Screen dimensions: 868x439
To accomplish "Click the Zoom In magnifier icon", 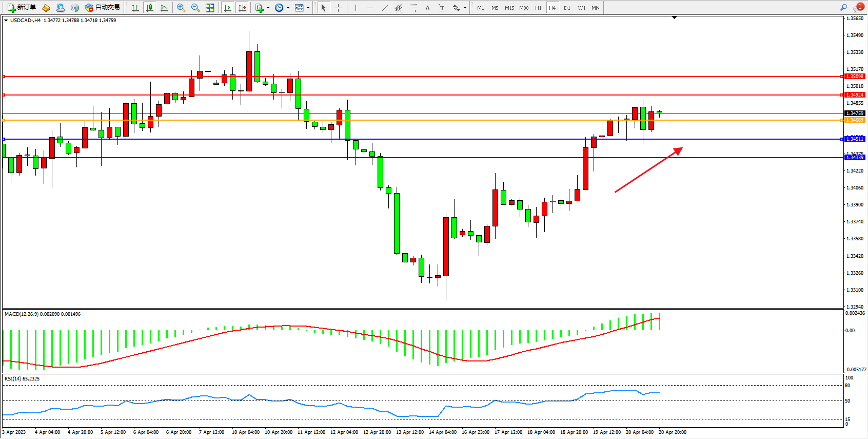I will [x=181, y=8].
